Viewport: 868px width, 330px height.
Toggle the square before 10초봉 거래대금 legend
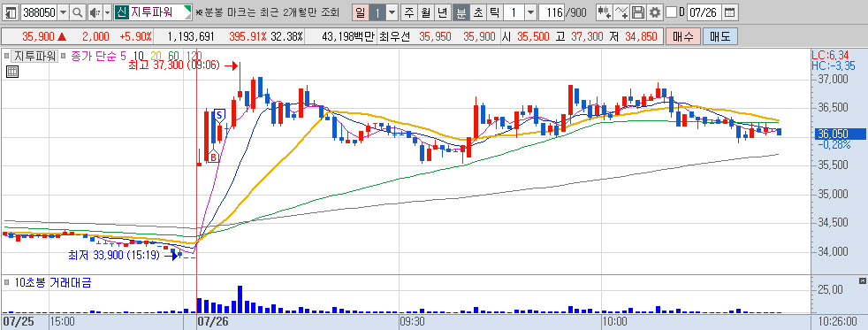[x=7, y=282]
